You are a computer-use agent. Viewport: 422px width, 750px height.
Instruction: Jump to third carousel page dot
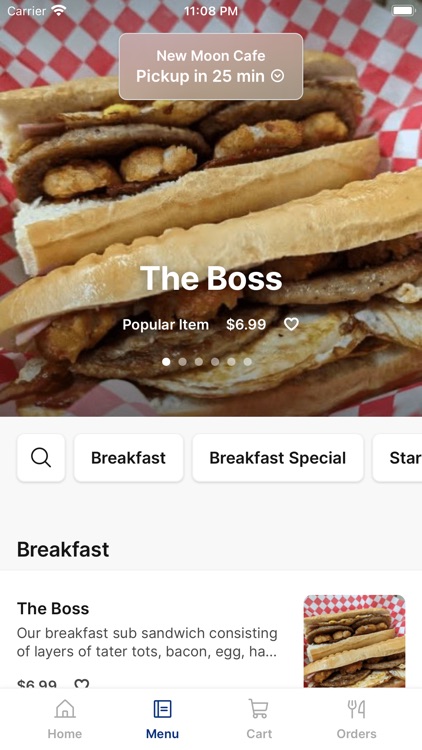coord(199,362)
